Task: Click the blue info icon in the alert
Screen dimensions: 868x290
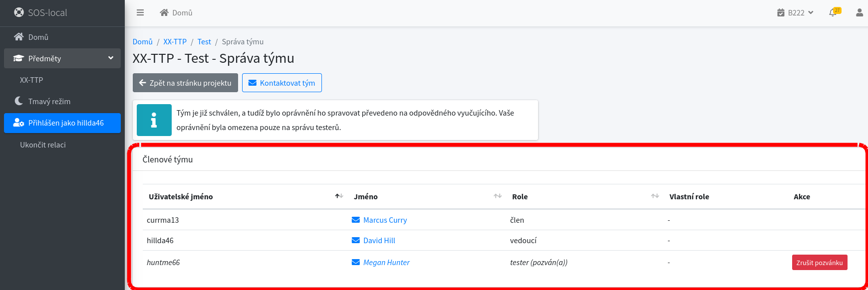Action: coord(154,120)
